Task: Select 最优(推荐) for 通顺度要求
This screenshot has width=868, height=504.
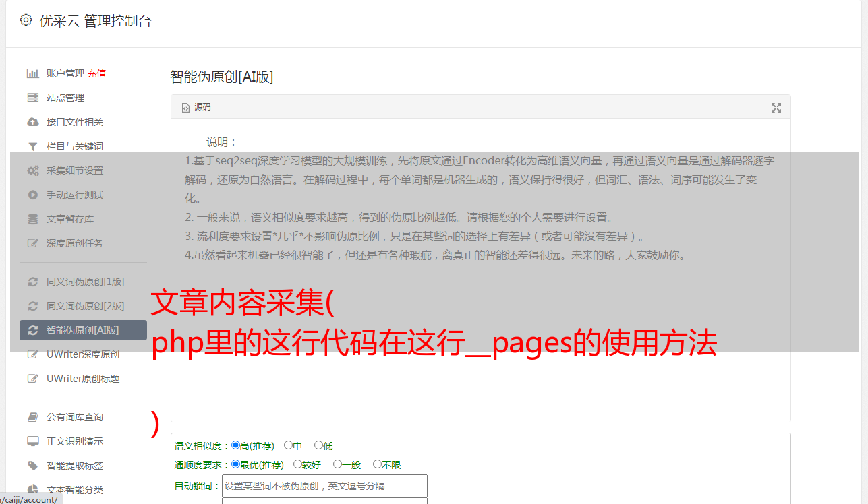Action: tap(235, 464)
